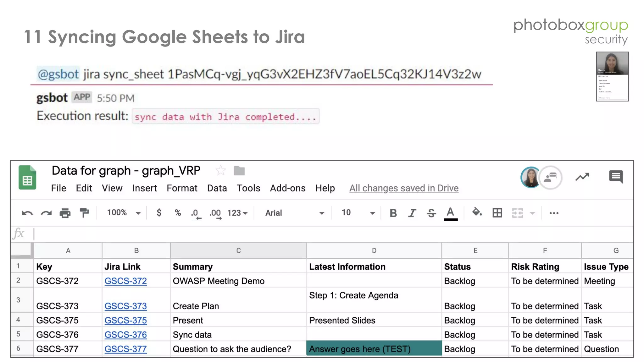
Task: Select cell Step 1: Create Agenda
Action: (x=374, y=300)
